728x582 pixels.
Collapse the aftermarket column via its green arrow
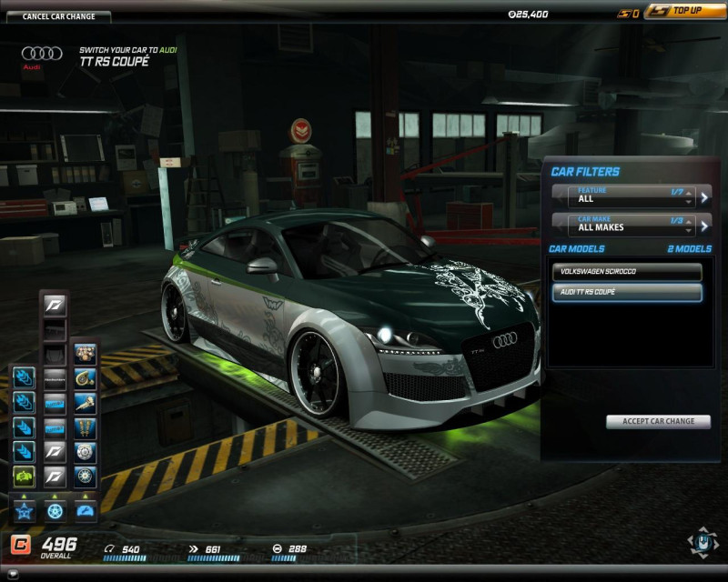pos(55,497)
